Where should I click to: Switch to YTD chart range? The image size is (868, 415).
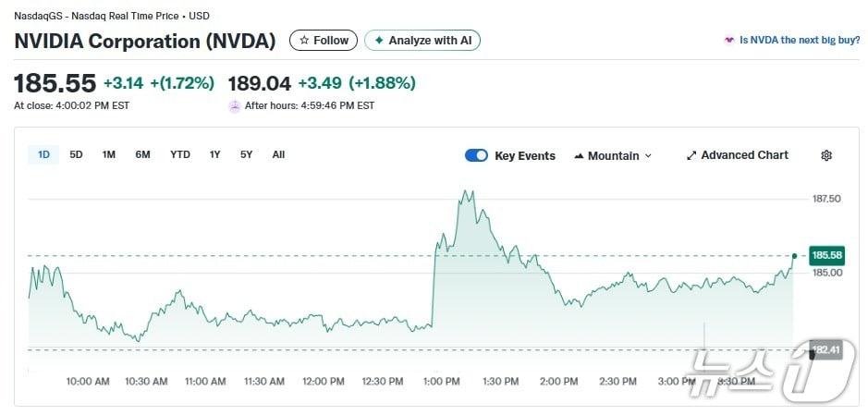[x=180, y=154]
